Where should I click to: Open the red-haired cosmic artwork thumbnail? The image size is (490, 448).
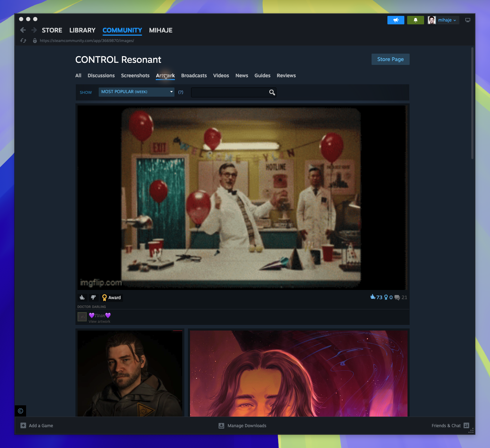tap(299, 374)
